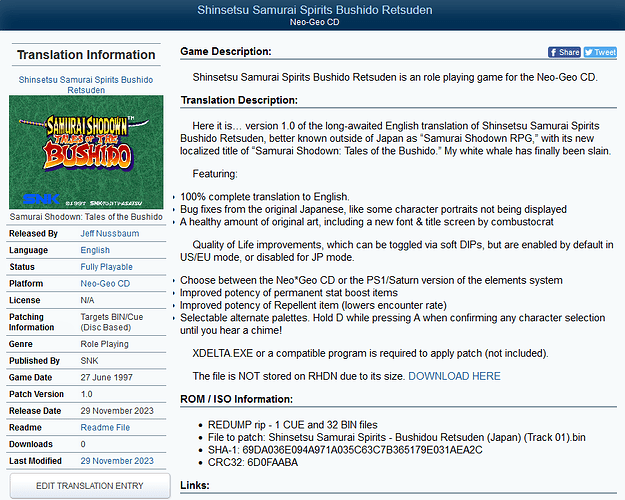Click the Neo-Geo CD subtitle in header
Viewport: 625px width, 500px height.
314,22
